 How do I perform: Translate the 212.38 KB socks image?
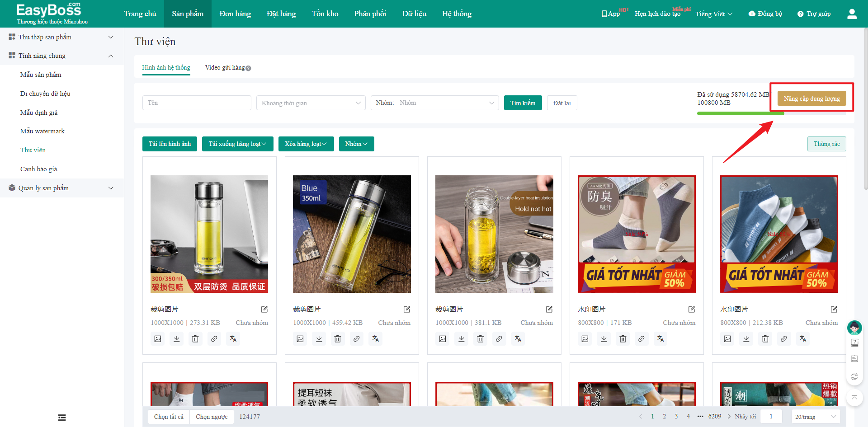[x=803, y=338]
